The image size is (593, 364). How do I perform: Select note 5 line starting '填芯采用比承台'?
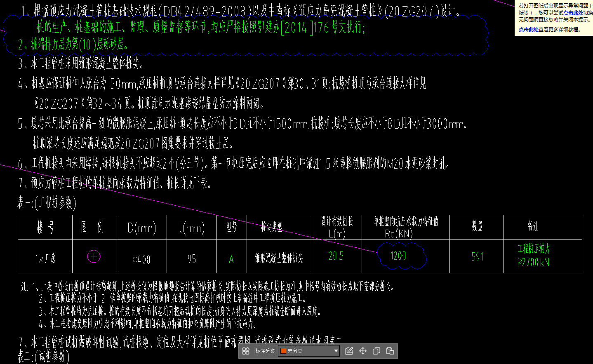[x=242, y=123]
